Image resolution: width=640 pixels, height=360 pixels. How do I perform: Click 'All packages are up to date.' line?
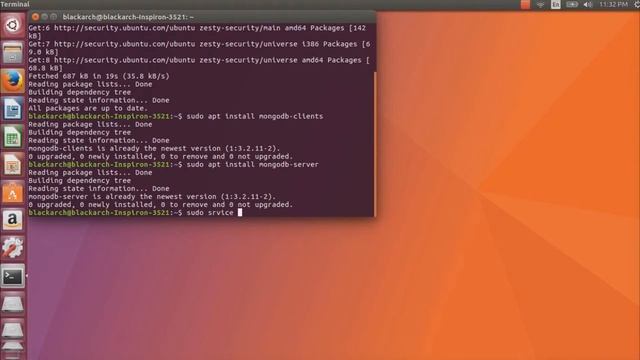(x=88, y=108)
